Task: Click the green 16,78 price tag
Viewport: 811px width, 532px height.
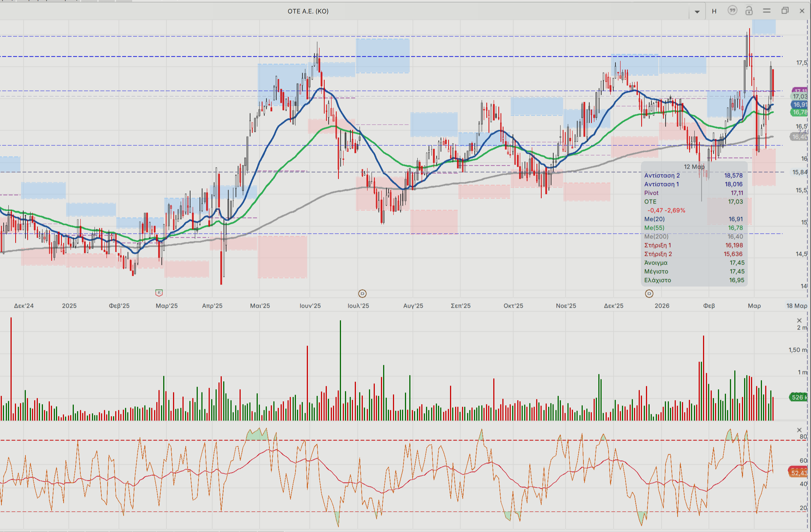Action: 799,112
